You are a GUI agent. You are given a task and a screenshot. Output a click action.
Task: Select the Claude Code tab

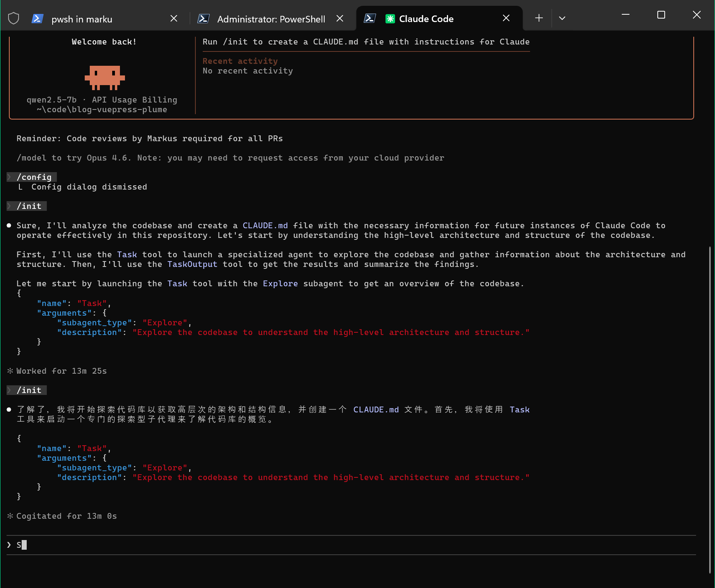point(426,19)
